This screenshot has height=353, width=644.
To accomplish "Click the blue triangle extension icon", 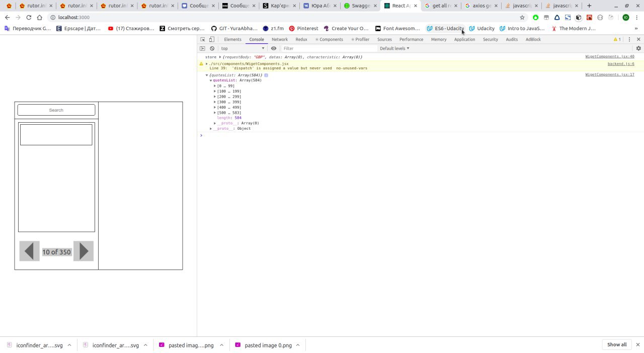I will pyautogui.click(x=557, y=17).
